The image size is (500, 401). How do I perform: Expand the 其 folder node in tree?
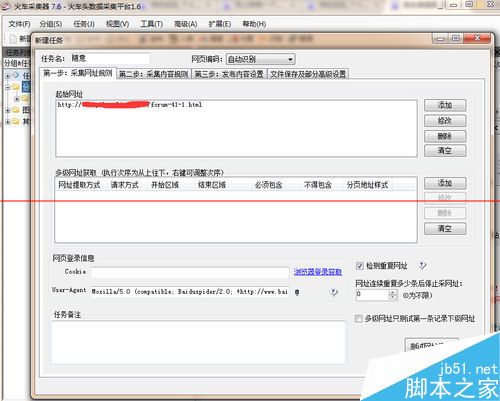(x=7, y=122)
